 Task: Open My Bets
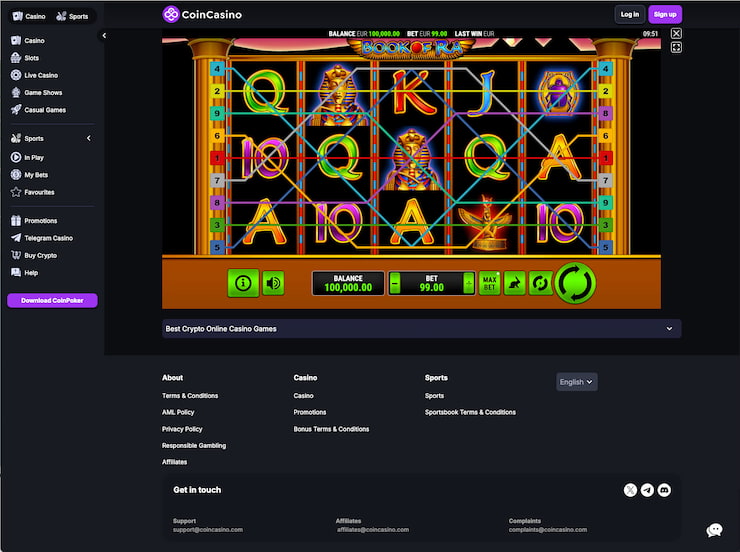[29, 175]
